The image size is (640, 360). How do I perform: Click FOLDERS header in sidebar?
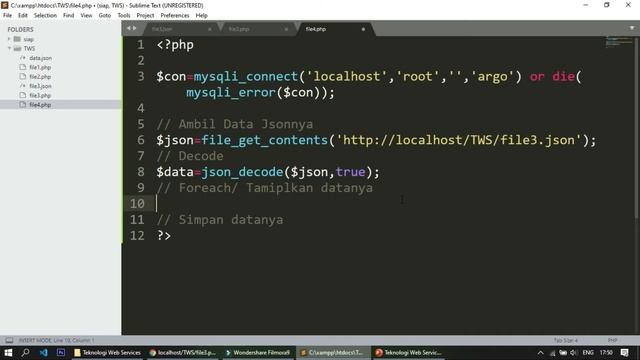(x=20, y=29)
